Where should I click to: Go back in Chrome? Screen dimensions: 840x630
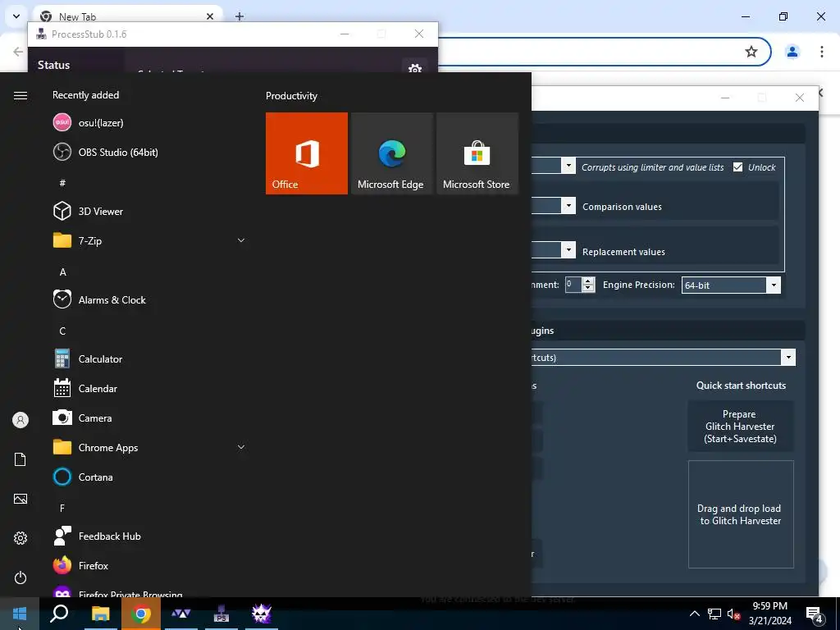(x=18, y=52)
